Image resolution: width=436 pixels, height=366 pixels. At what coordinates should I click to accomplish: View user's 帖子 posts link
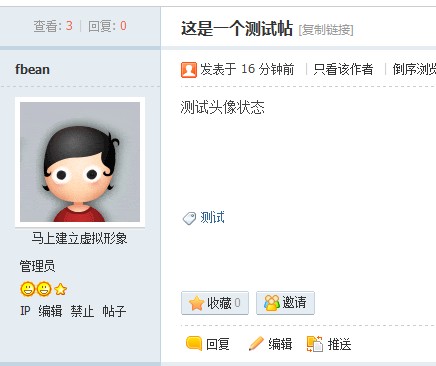pos(114,311)
